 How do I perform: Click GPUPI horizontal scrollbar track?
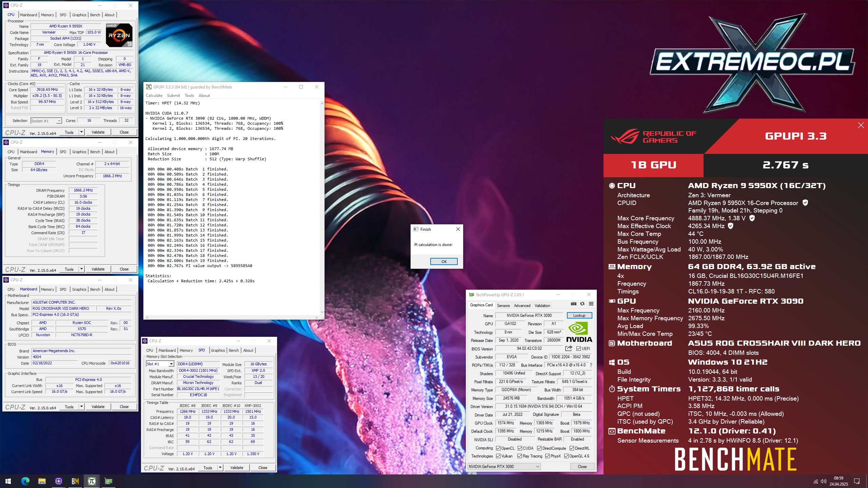(231, 318)
